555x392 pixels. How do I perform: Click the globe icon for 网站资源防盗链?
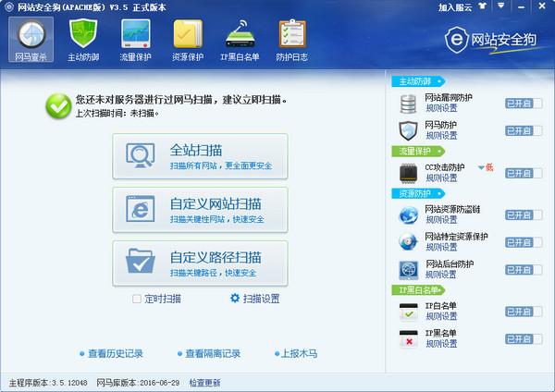pos(408,214)
